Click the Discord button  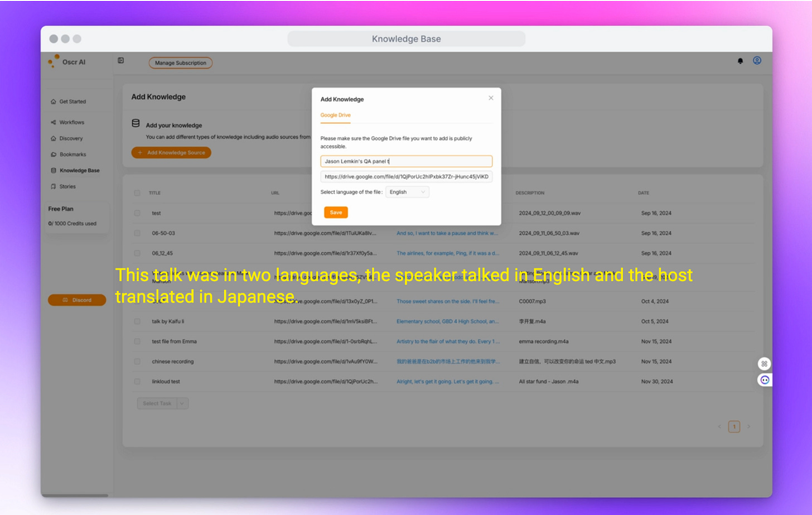pos(77,300)
